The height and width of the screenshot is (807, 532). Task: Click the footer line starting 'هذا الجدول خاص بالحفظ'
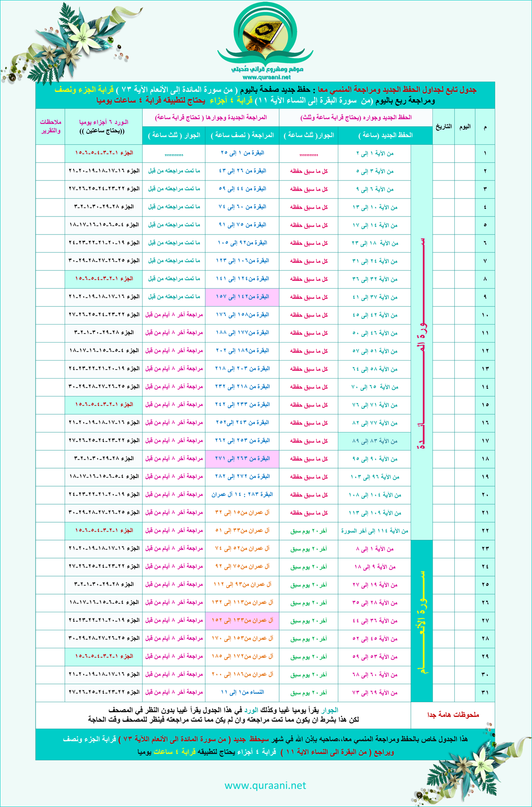click(x=265, y=739)
